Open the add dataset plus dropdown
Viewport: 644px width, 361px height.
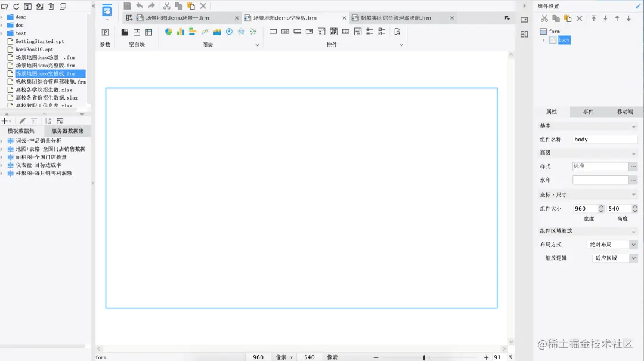pyautogui.click(x=6, y=121)
